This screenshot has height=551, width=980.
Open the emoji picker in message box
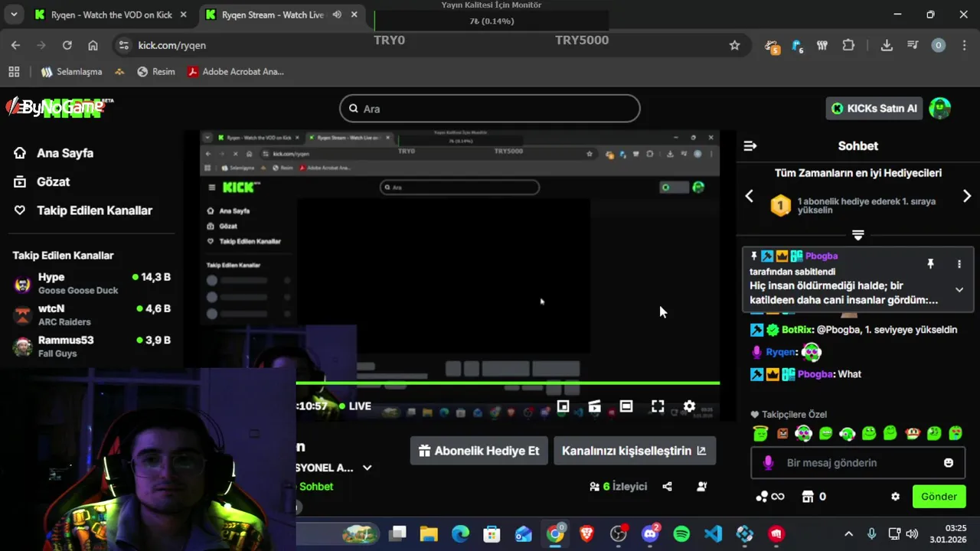(x=949, y=463)
